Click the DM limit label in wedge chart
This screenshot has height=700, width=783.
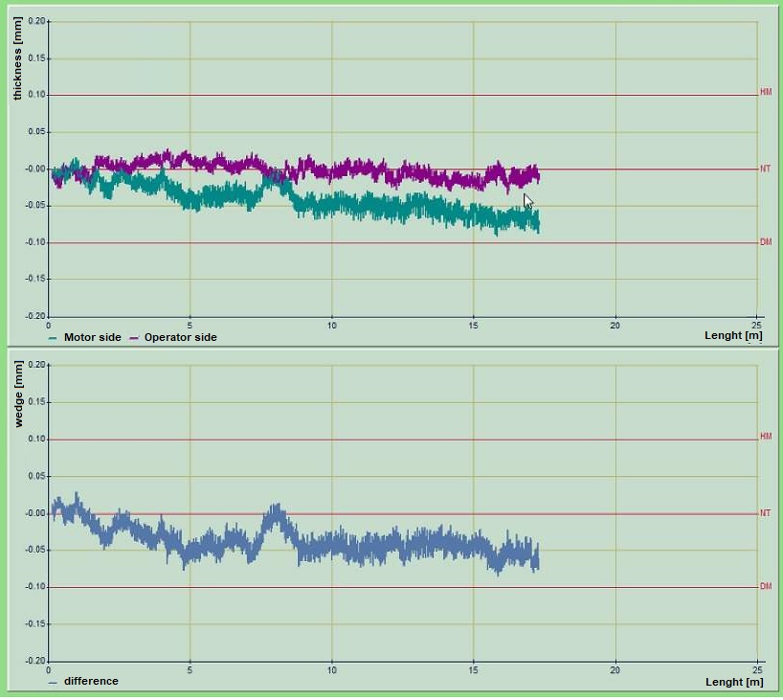coord(765,586)
